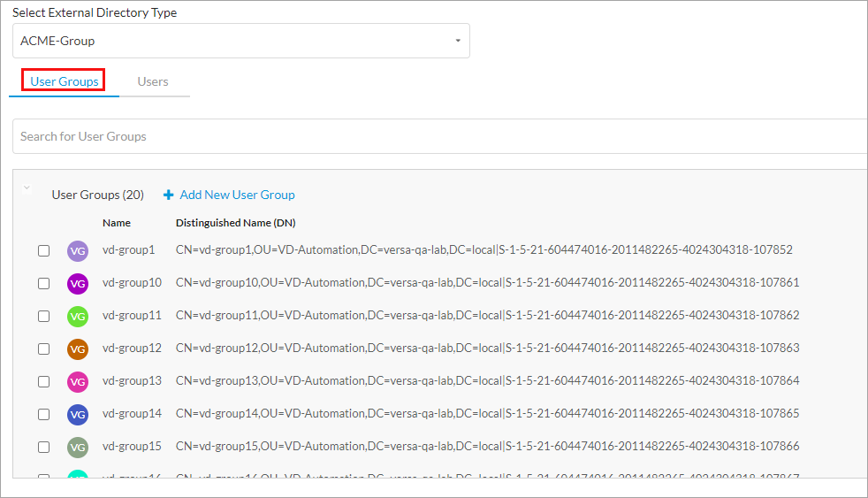Click the gray-green VG avatar for vd-group15
The width and height of the screenshot is (868, 498).
point(78,448)
